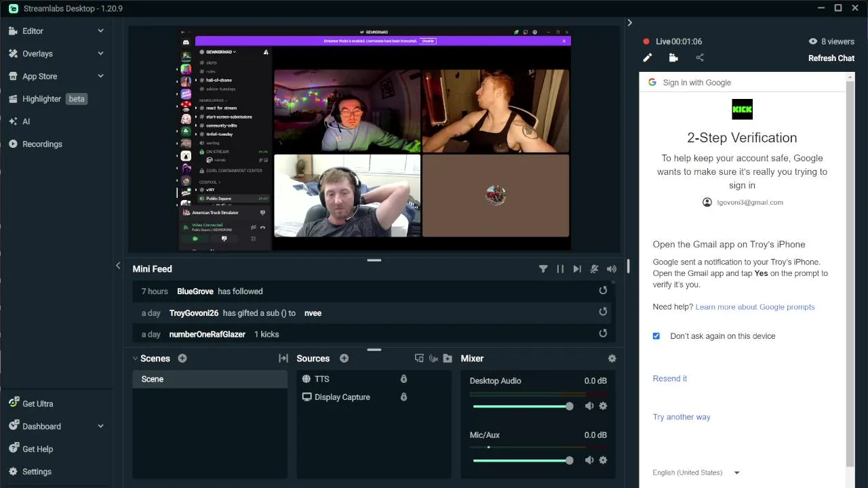
Task: Open the AI sidebar item
Action: click(x=26, y=121)
